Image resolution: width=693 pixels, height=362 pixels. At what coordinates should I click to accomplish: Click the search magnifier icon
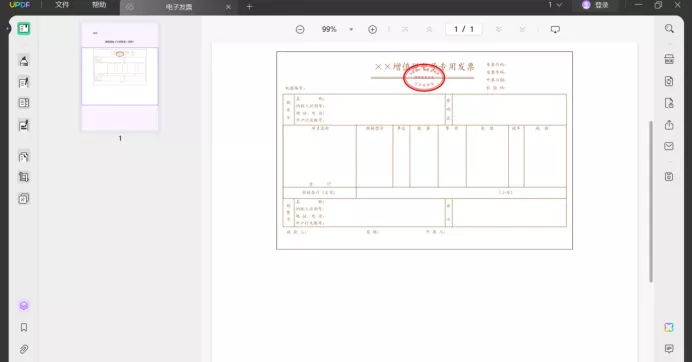(x=669, y=29)
